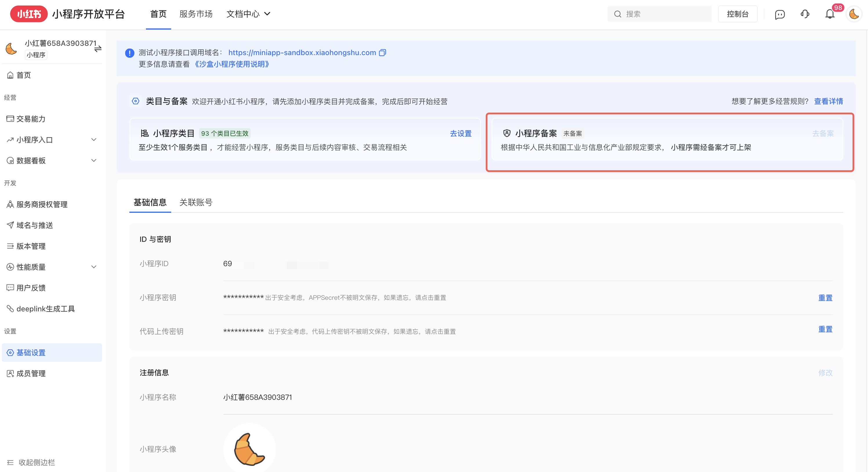Screen dimensions: 868x472
Task: Click the copy icon next to sandbox URL
Action: coord(382,52)
